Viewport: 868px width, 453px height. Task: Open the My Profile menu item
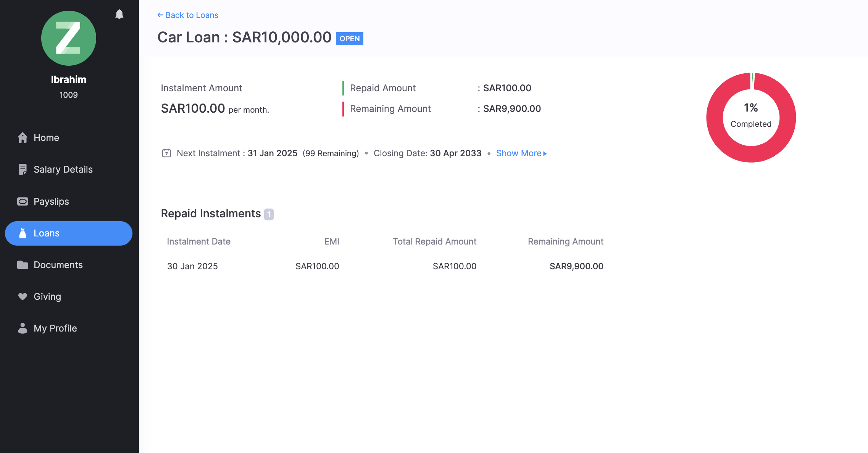55,328
